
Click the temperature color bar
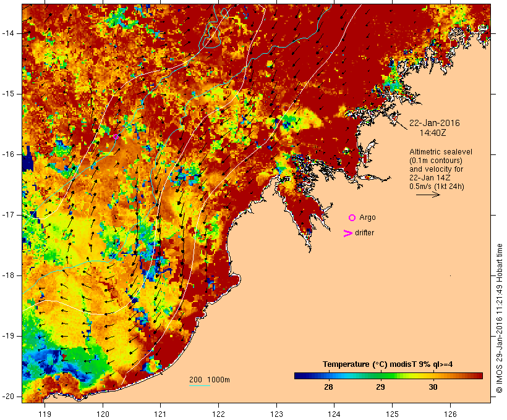[x=388, y=376]
